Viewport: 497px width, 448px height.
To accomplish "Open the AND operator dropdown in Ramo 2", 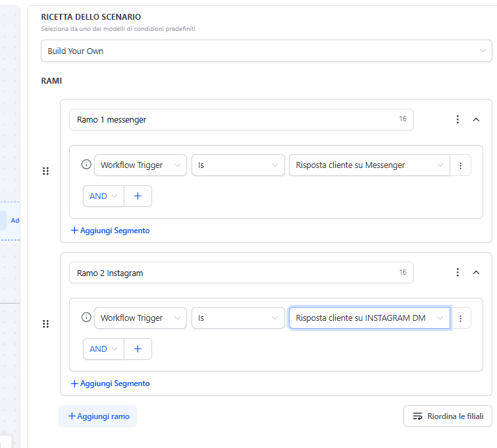I will 103,349.
